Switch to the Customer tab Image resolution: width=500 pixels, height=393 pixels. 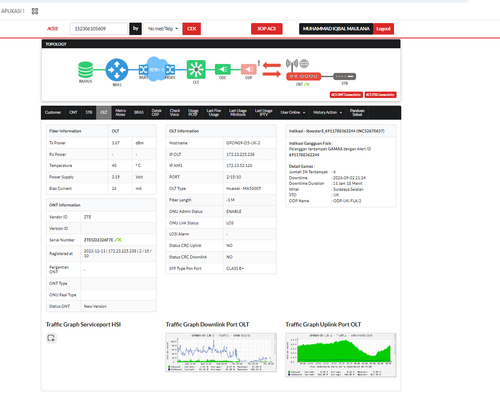pos(53,113)
